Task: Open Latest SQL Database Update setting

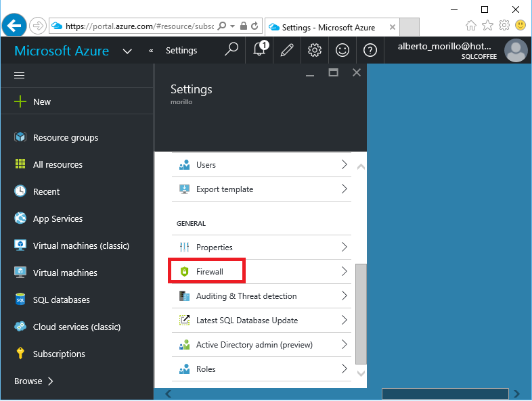Action: [x=261, y=321]
